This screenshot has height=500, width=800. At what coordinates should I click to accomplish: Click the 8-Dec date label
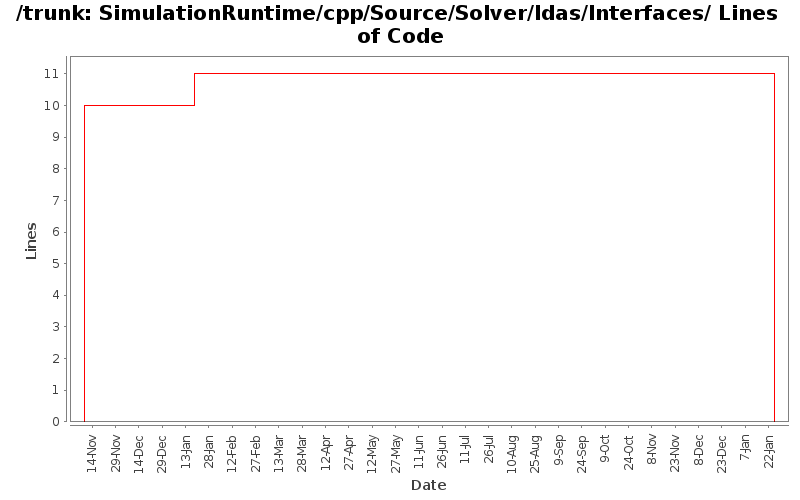(698, 449)
